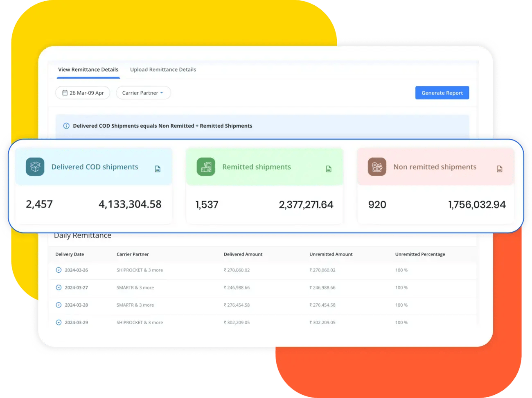Click the Delivered COD shipments box icon
This screenshot has width=532, height=398.
click(x=35, y=167)
